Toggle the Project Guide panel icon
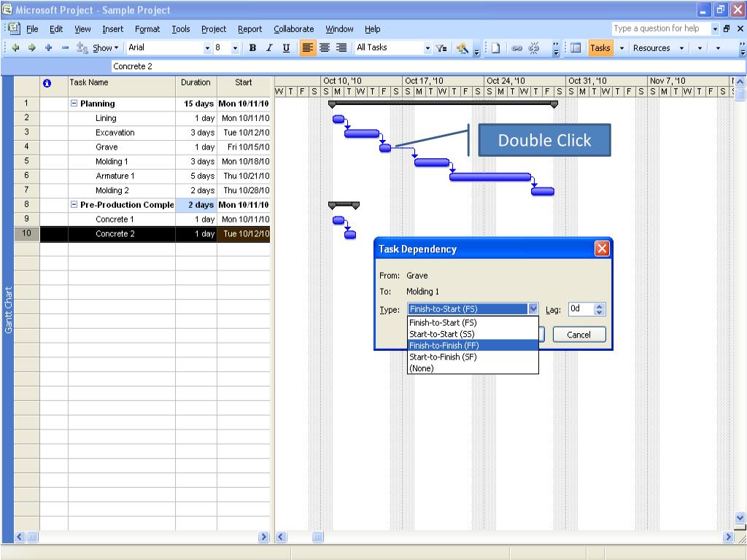Screen dimensions: 747x560 coord(576,47)
